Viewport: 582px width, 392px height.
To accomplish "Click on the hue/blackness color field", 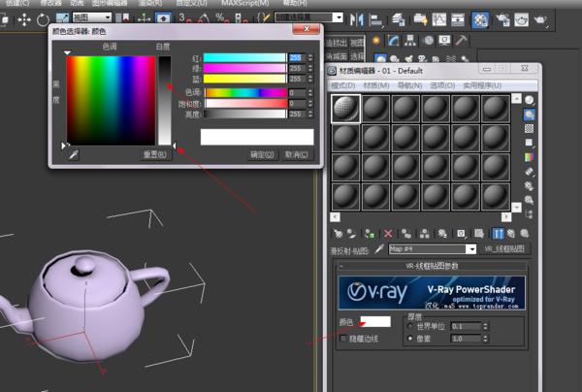I will click(111, 100).
